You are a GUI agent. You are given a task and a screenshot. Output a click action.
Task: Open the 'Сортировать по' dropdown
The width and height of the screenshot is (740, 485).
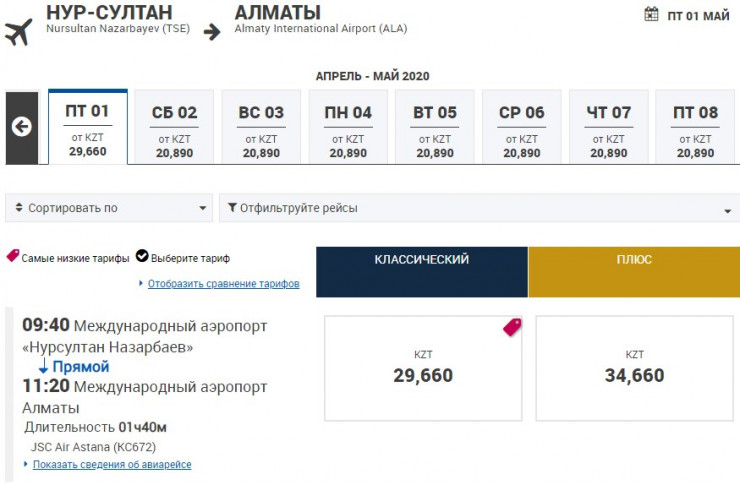click(x=108, y=208)
